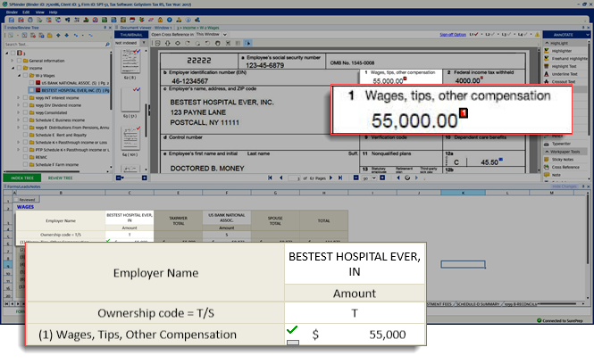Zoom in the document with plus button
This screenshot has height=364, width=594.
(x=382, y=178)
